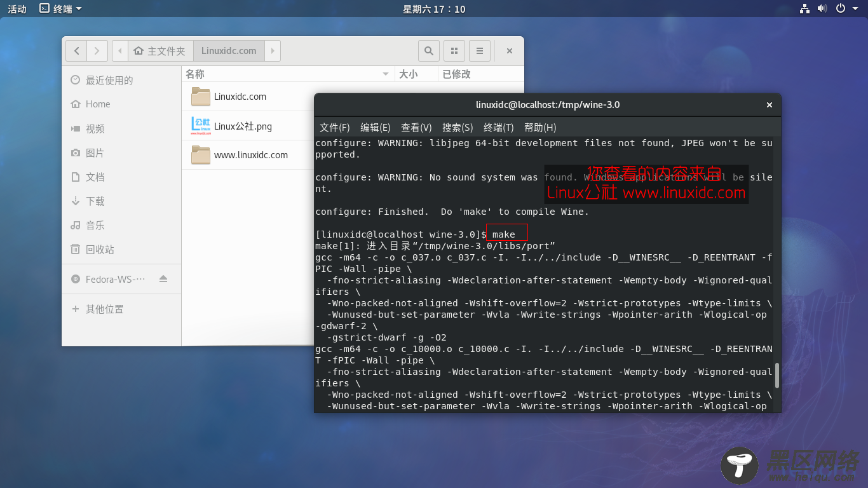Screen dimensions: 868x488
Task: Select the Linux公社.png file thumbnail
Action: [201, 126]
